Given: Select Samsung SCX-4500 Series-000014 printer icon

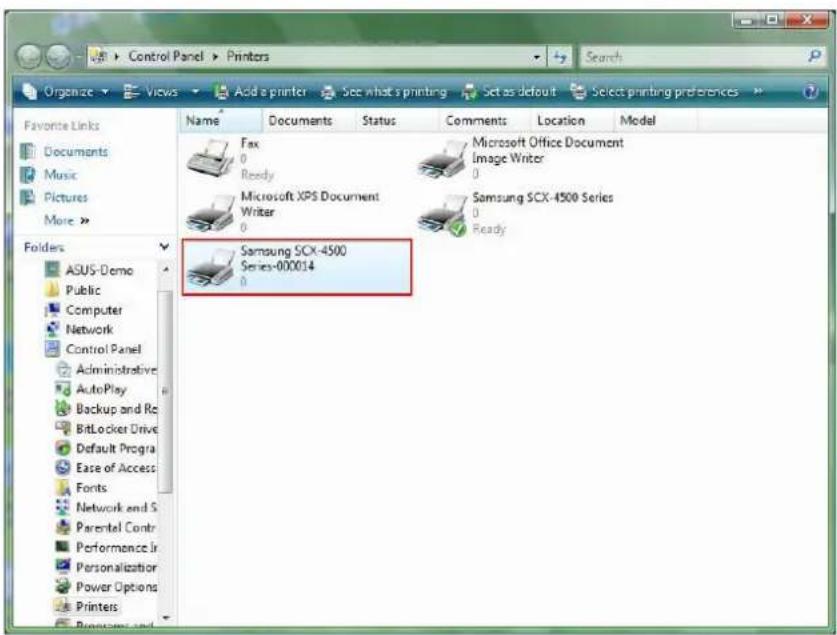Looking at the screenshot, I should tap(210, 268).
